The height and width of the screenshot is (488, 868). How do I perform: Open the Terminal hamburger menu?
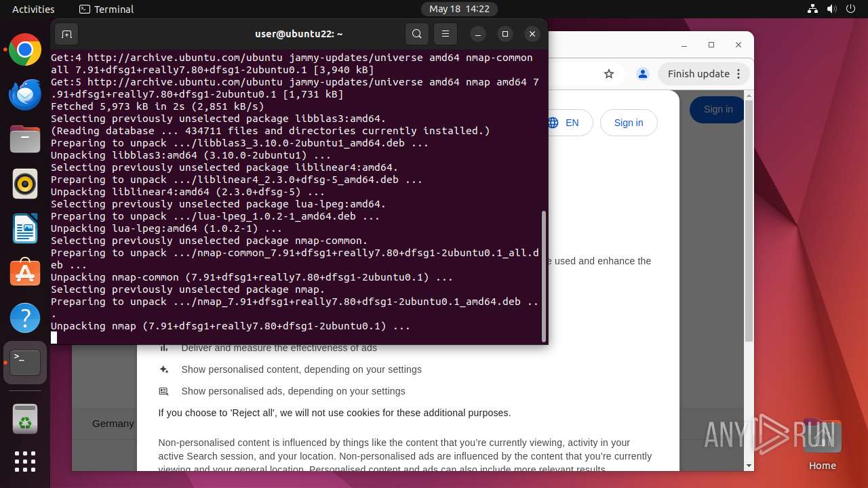pos(446,34)
